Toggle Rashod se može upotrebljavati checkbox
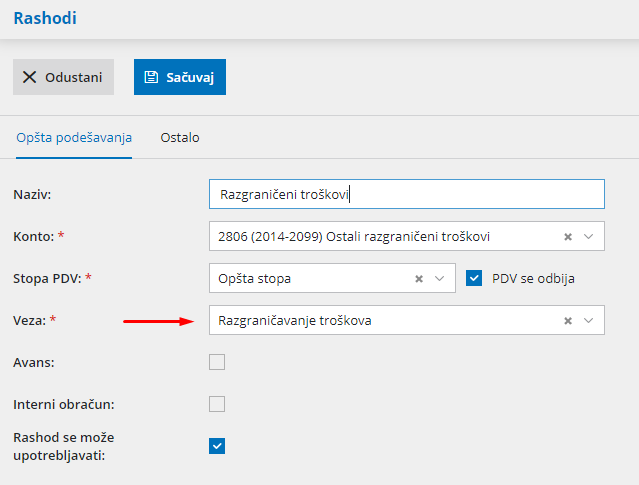The image size is (639, 485). coord(217,446)
